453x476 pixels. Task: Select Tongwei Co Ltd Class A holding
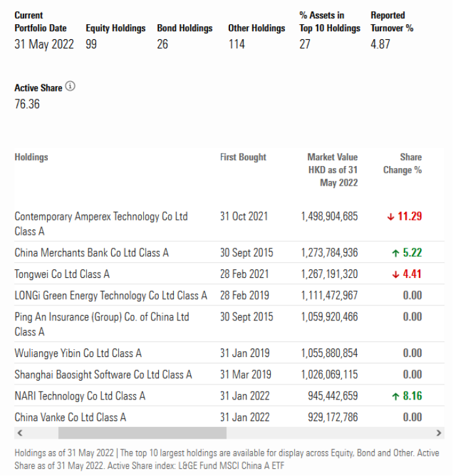[x=62, y=274]
